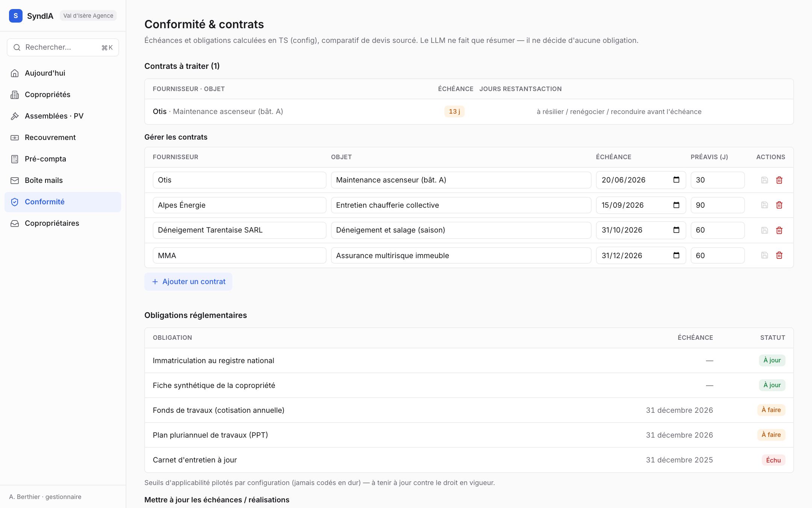Save the Otis contract row
The height and width of the screenshot is (508, 812).
[x=764, y=180]
